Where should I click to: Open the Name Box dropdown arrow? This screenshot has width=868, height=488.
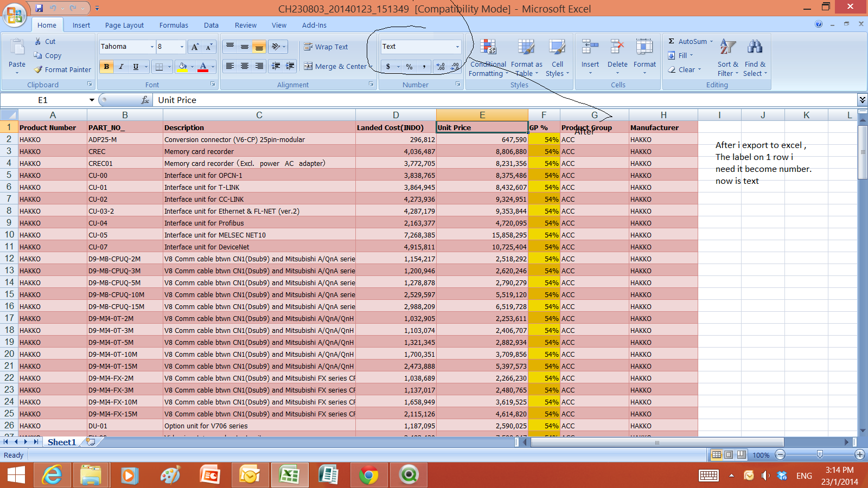92,100
